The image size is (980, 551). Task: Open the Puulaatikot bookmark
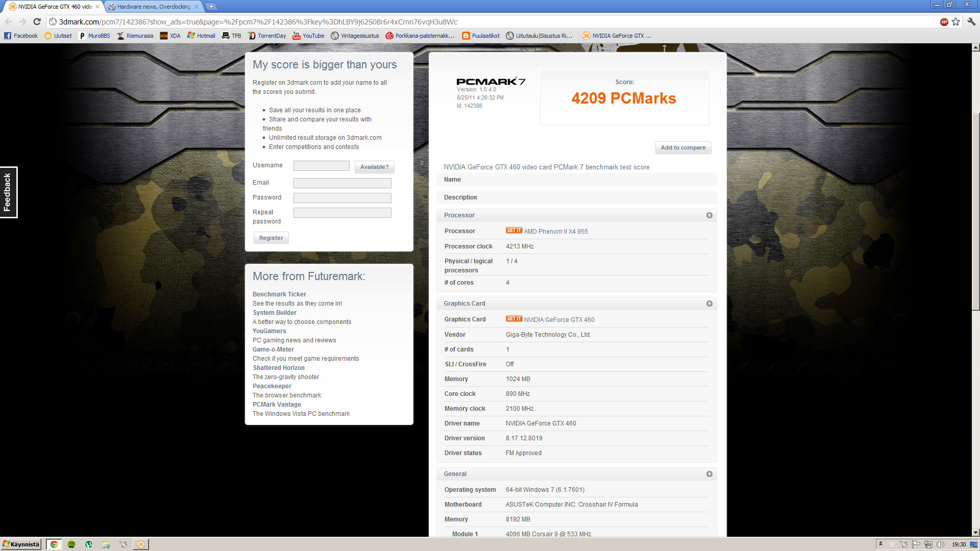pyautogui.click(x=481, y=36)
